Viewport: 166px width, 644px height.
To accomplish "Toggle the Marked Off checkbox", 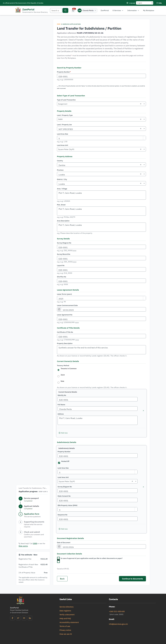I will coord(59,463).
